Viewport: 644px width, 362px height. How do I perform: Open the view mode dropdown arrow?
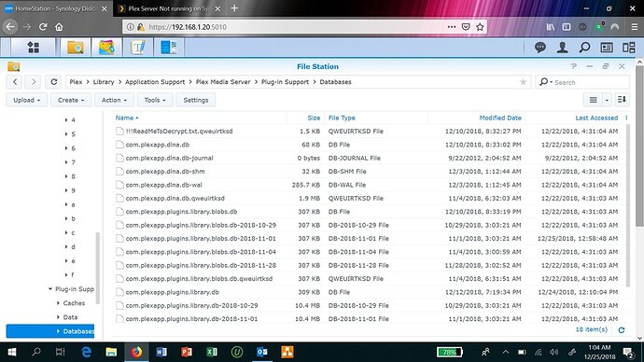click(x=607, y=100)
